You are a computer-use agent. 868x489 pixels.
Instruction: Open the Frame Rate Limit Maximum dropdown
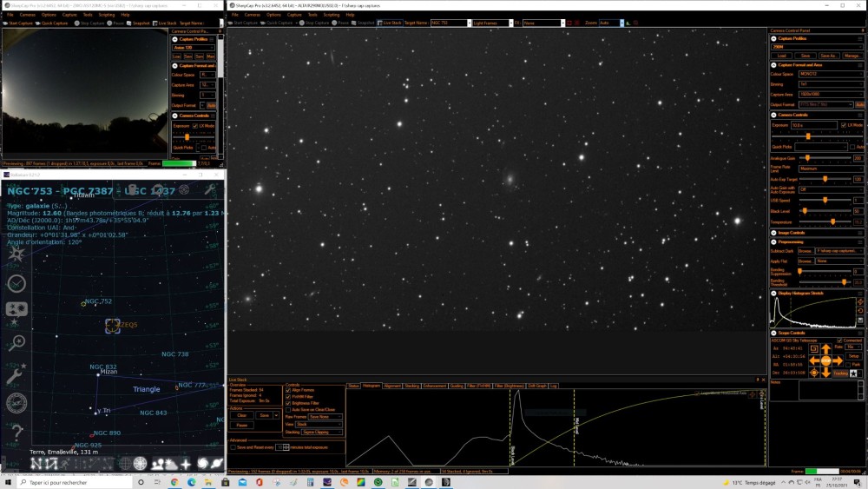click(x=831, y=169)
